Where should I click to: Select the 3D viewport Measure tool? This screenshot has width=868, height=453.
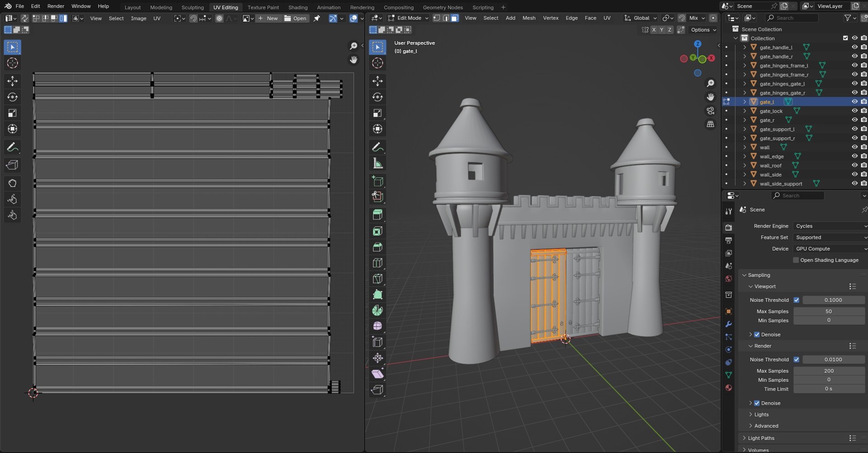[x=377, y=163]
